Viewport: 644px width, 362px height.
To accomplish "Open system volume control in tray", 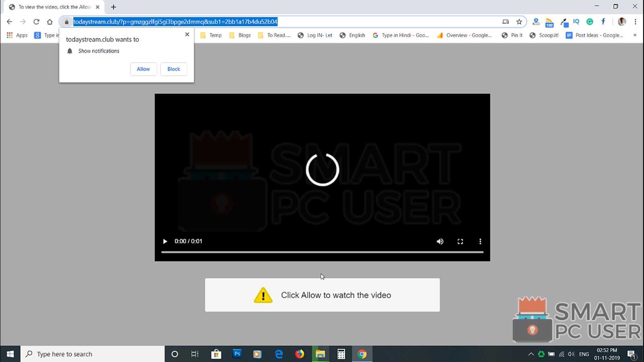I will click(571, 354).
